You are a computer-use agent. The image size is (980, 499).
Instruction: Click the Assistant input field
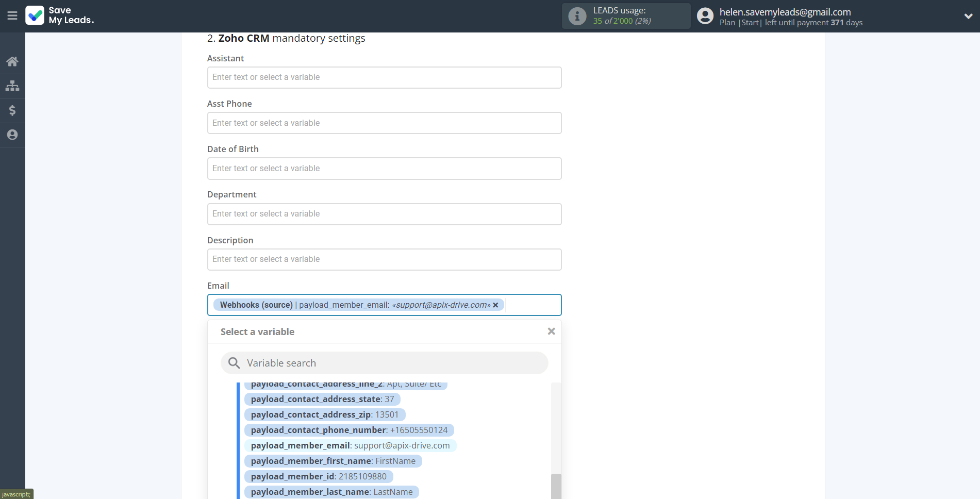point(385,77)
